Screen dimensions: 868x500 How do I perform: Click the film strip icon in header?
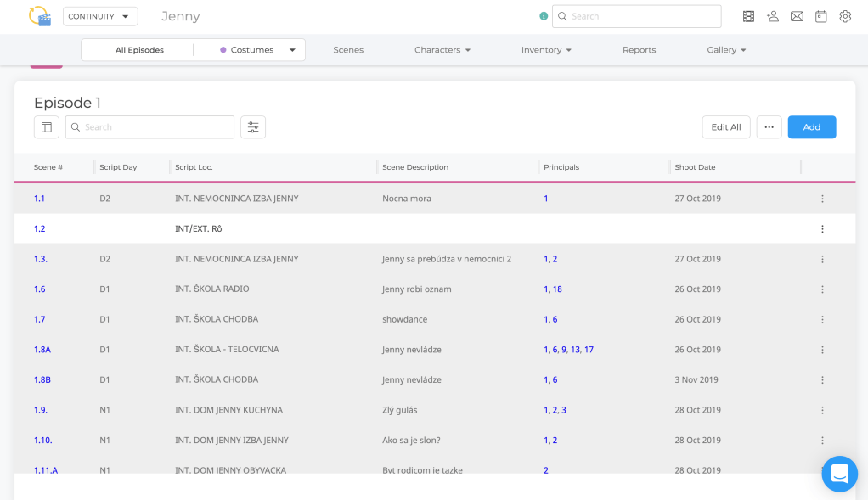(748, 16)
